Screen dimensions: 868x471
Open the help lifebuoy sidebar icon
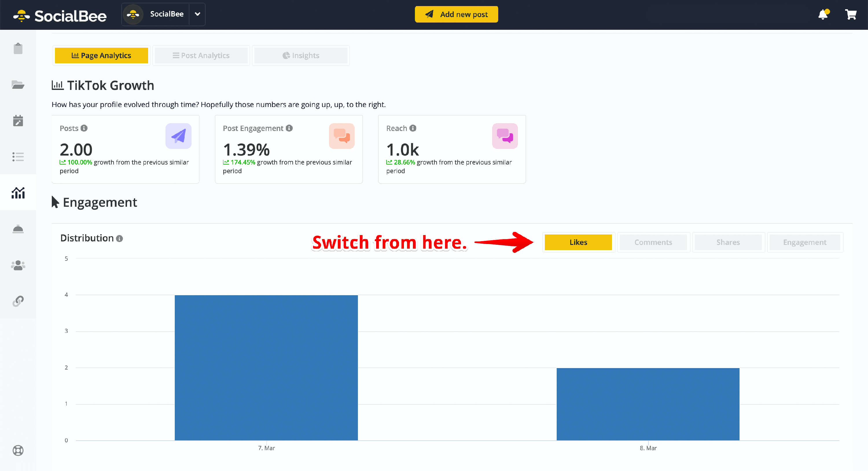18,450
